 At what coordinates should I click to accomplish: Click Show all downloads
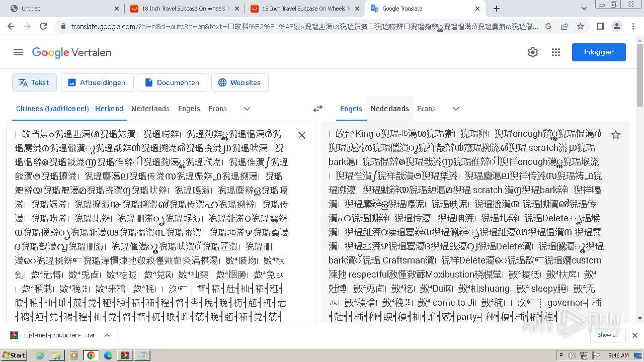[608, 335]
